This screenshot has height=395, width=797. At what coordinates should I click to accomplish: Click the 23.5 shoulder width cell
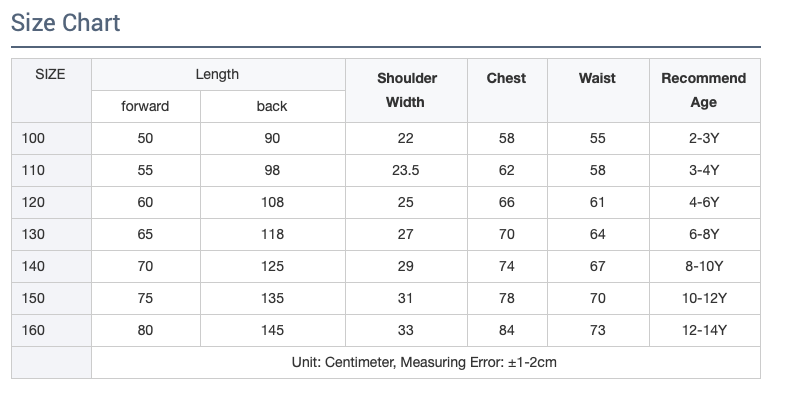407,171
